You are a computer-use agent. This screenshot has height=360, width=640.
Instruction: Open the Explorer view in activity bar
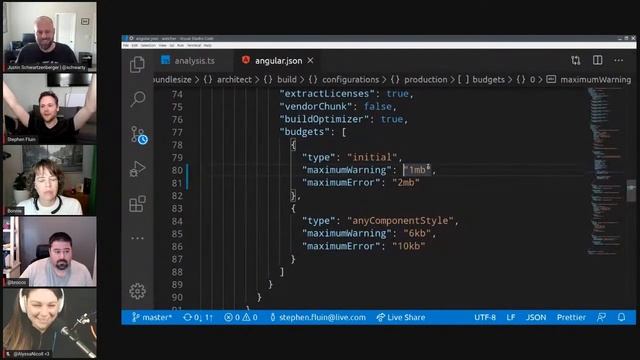point(137,64)
